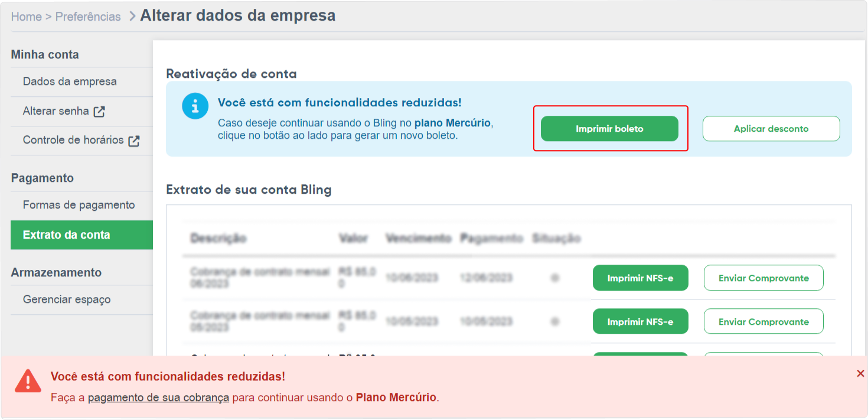Viewport: 868px width, 420px height.
Task: Click the Extrato de sua conta Bling heading
Action: (249, 190)
